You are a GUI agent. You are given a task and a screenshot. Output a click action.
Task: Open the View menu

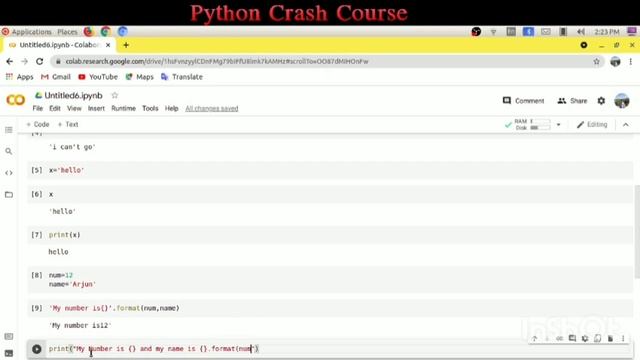click(74, 108)
